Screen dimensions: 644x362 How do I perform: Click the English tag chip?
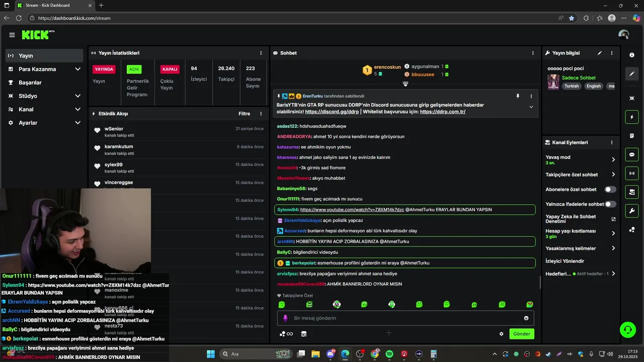click(594, 86)
